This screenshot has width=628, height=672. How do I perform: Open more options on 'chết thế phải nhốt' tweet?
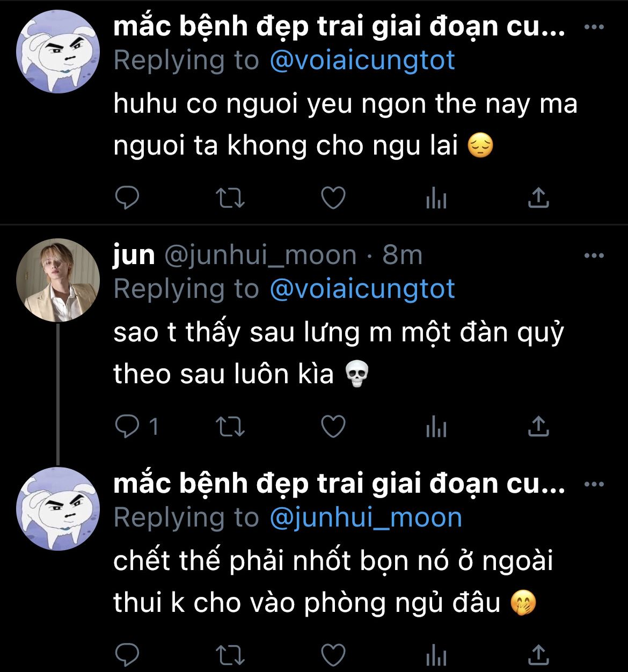pos(594,485)
